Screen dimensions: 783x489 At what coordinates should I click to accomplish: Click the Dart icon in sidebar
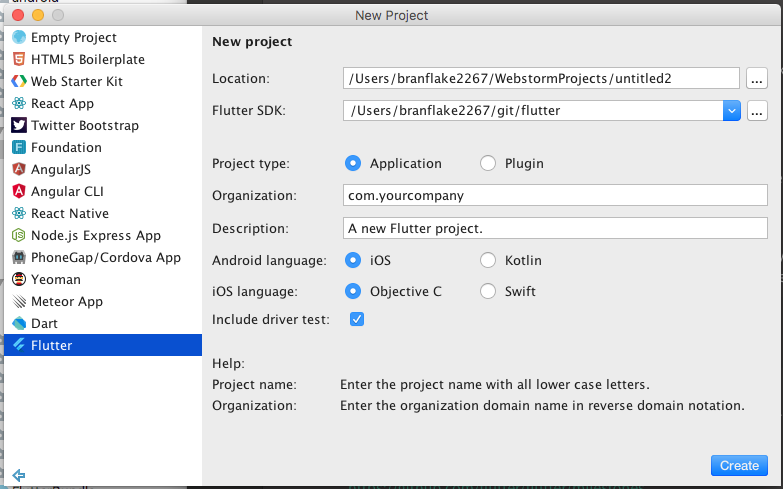pos(19,323)
